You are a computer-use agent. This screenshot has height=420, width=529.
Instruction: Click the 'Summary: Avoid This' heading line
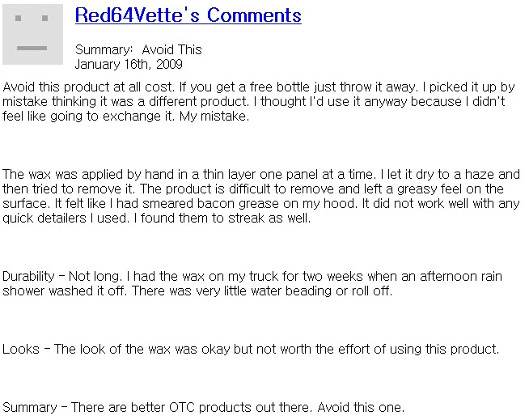point(138,49)
